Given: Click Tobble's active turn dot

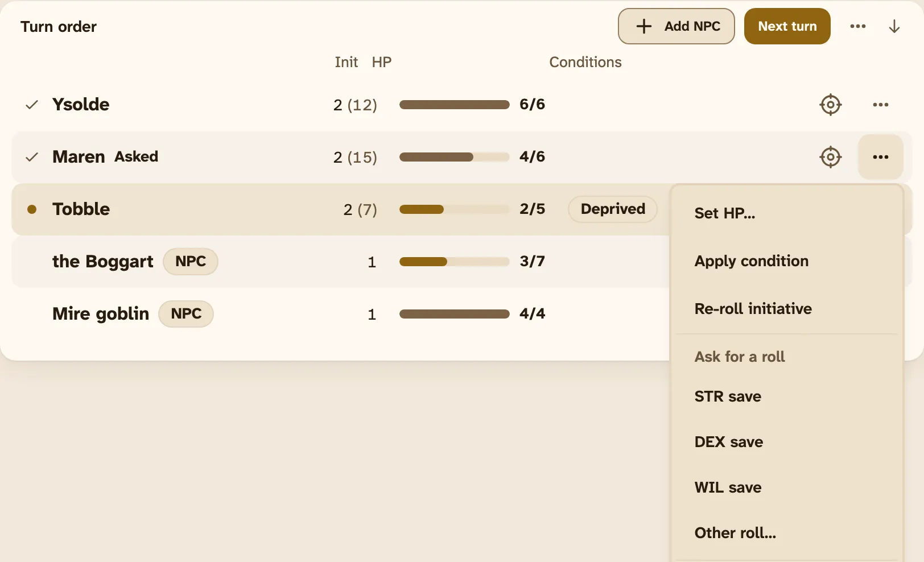Looking at the screenshot, I should (x=32, y=209).
